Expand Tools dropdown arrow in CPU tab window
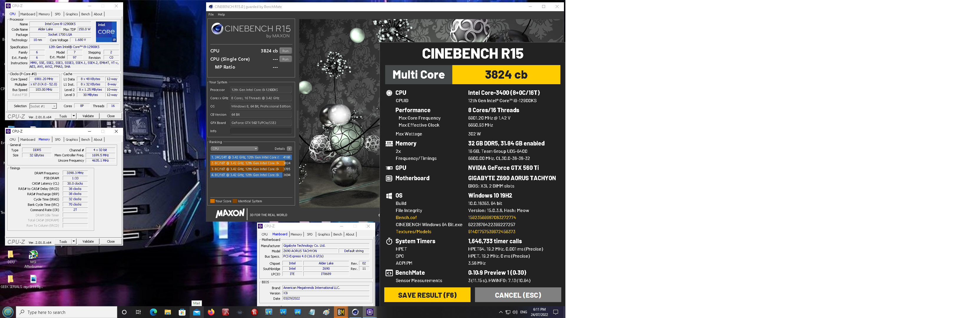Screen dimensions: 980x318 point(74,116)
